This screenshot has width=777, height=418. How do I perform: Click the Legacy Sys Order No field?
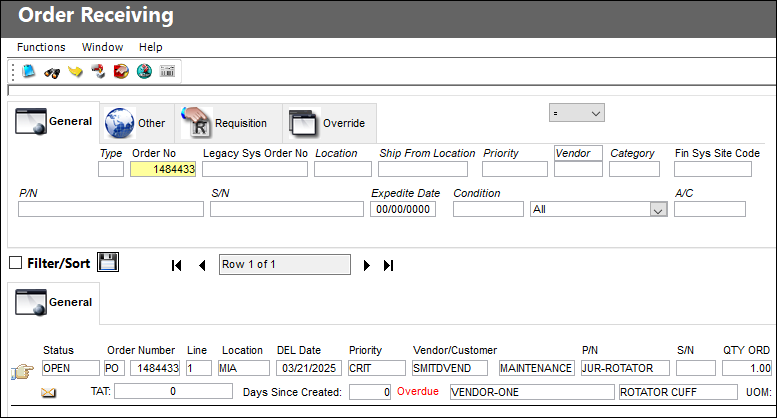tap(255, 169)
